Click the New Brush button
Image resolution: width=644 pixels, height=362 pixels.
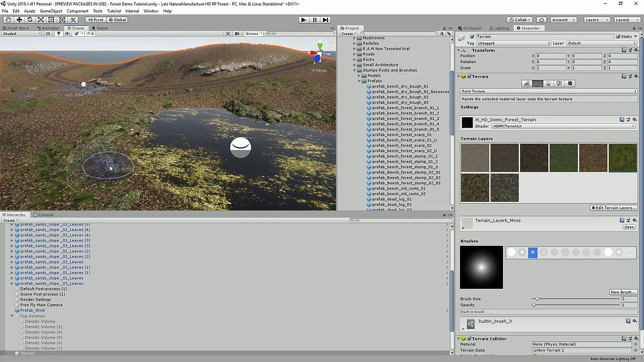pyautogui.click(x=623, y=292)
